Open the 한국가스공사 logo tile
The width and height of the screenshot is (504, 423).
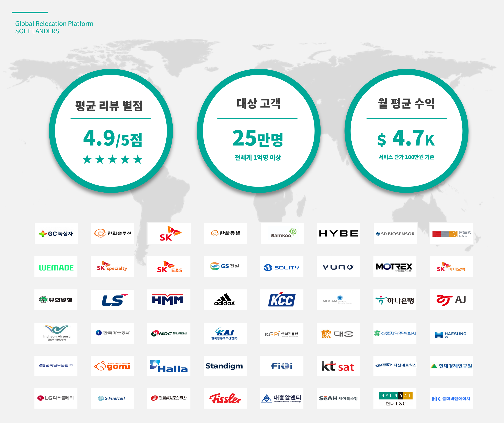click(112, 333)
